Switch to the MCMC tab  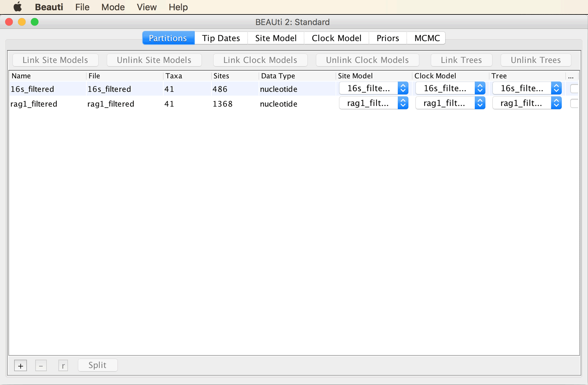click(x=427, y=38)
